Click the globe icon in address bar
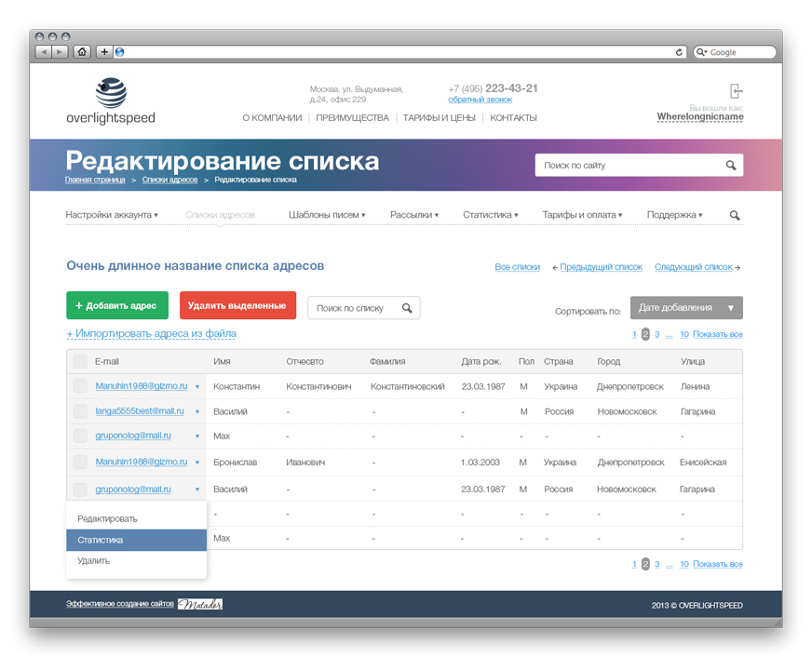Viewport: 812px width, 657px height. point(119,52)
